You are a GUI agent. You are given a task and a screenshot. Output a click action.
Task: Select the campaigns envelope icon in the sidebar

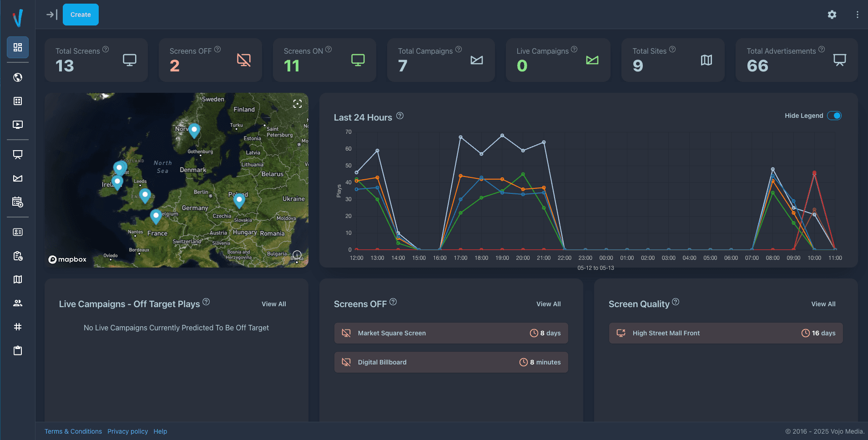(x=18, y=178)
